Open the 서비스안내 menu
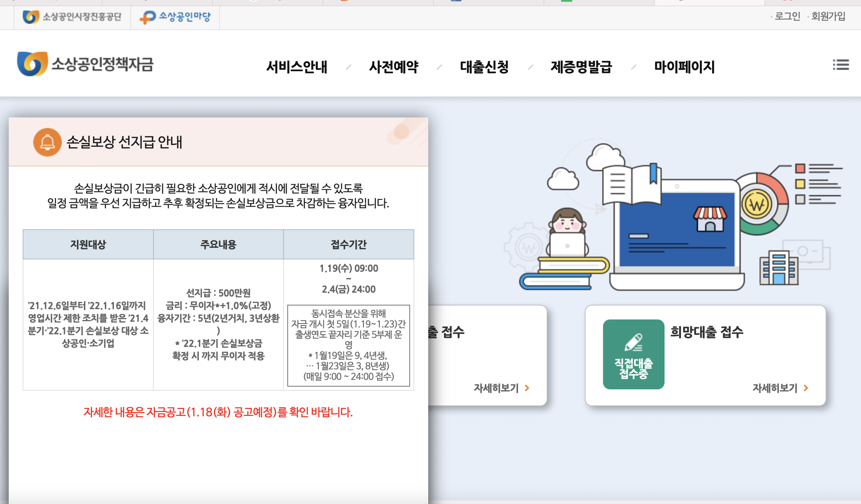 (297, 67)
